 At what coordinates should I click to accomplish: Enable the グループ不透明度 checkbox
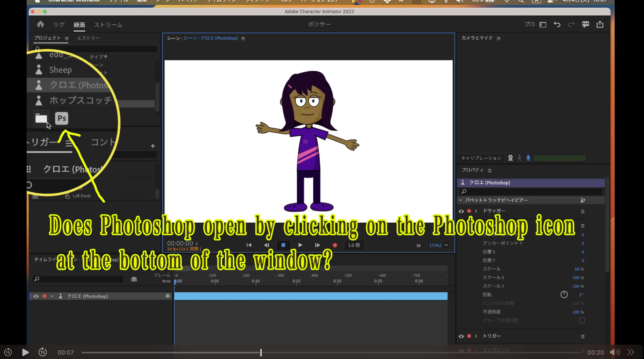point(582,321)
